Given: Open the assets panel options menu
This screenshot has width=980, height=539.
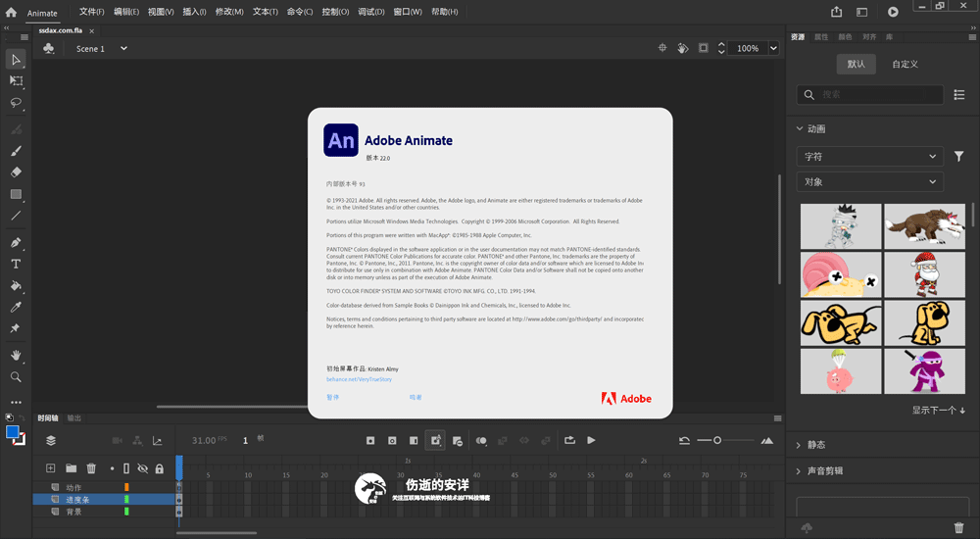Looking at the screenshot, I should pos(971,37).
